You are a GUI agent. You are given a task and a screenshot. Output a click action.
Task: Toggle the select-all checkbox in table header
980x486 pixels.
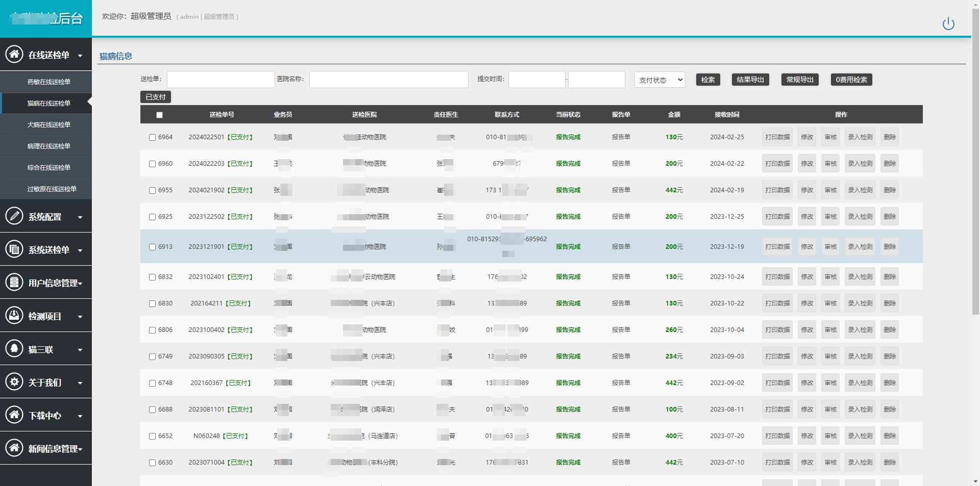pyautogui.click(x=159, y=115)
